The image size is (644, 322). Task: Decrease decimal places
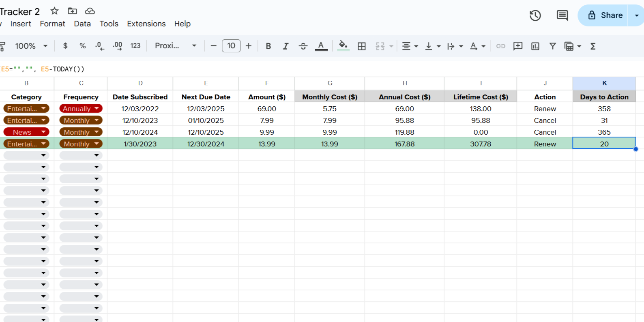coord(100,46)
